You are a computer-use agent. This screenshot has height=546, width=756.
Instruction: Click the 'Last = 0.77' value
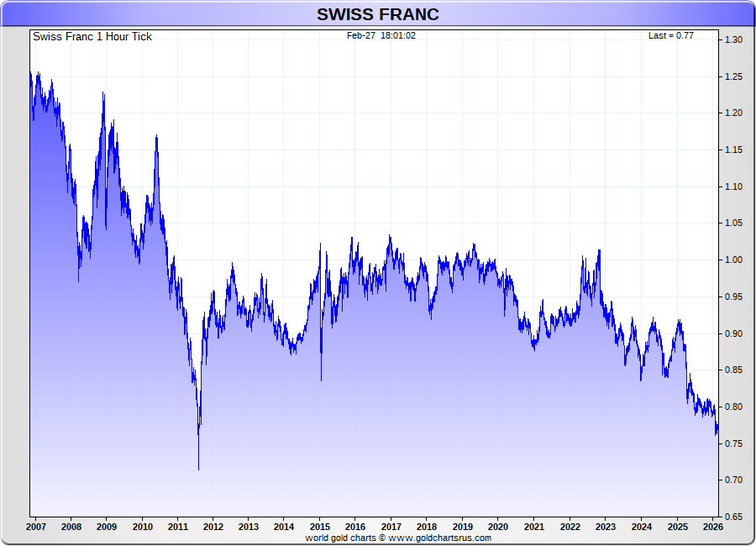coord(670,35)
